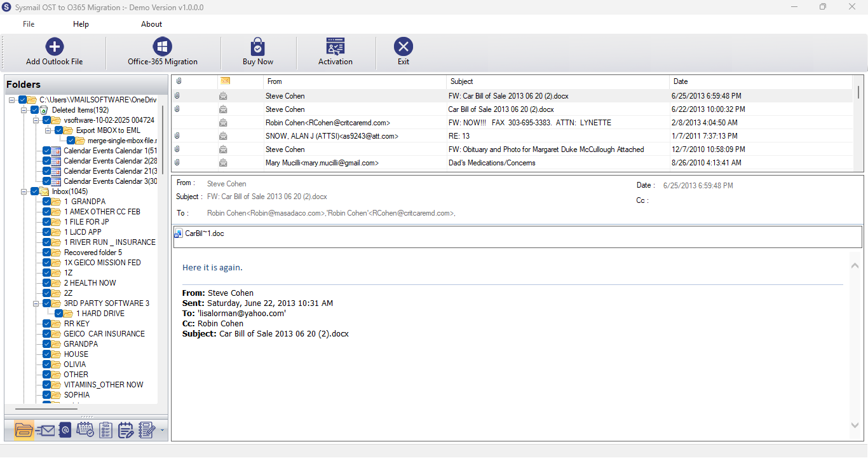Click Calendar Events Calendar 21 grid icon
Screen dimensions: 868x458
(x=57, y=171)
